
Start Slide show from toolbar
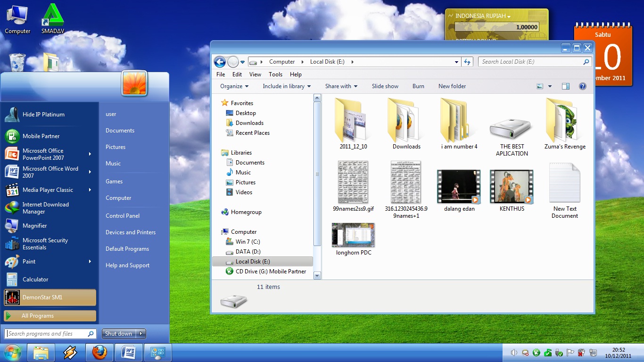point(385,86)
